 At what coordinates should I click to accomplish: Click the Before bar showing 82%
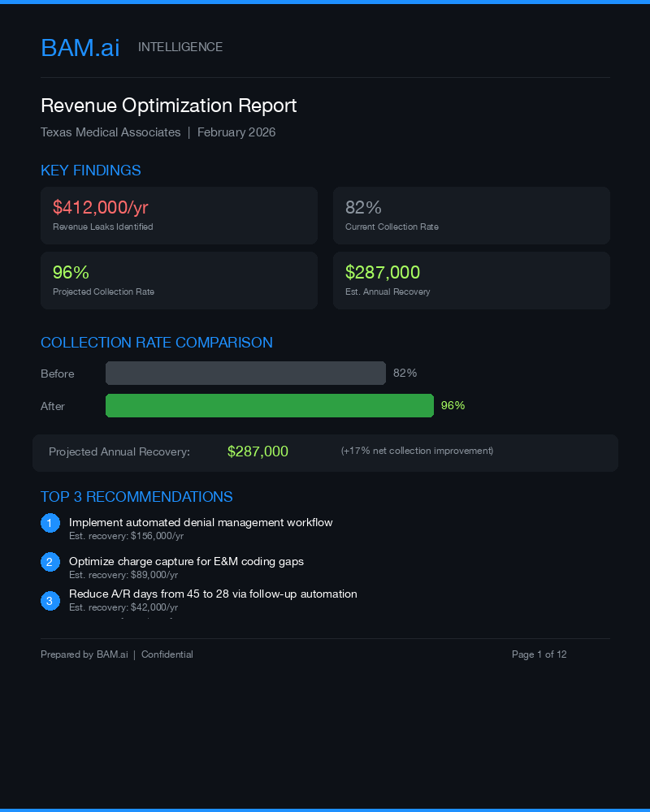(245, 373)
